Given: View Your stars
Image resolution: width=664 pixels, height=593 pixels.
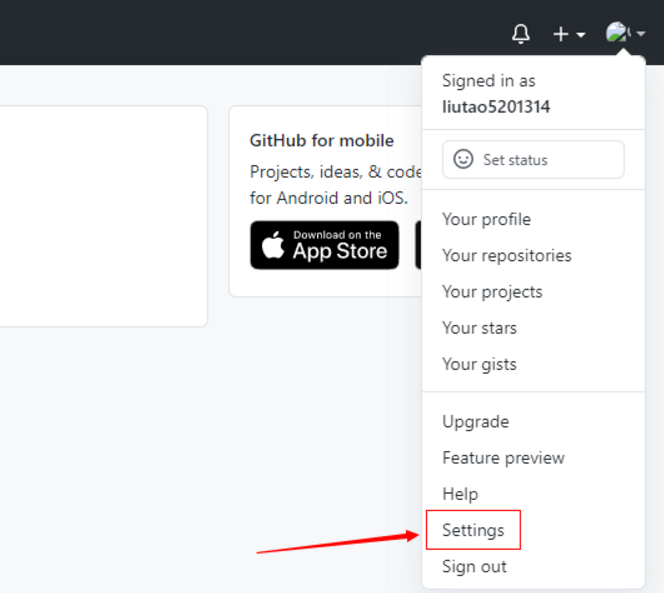Looking at the screenshot, I should (x=479, y=327).
